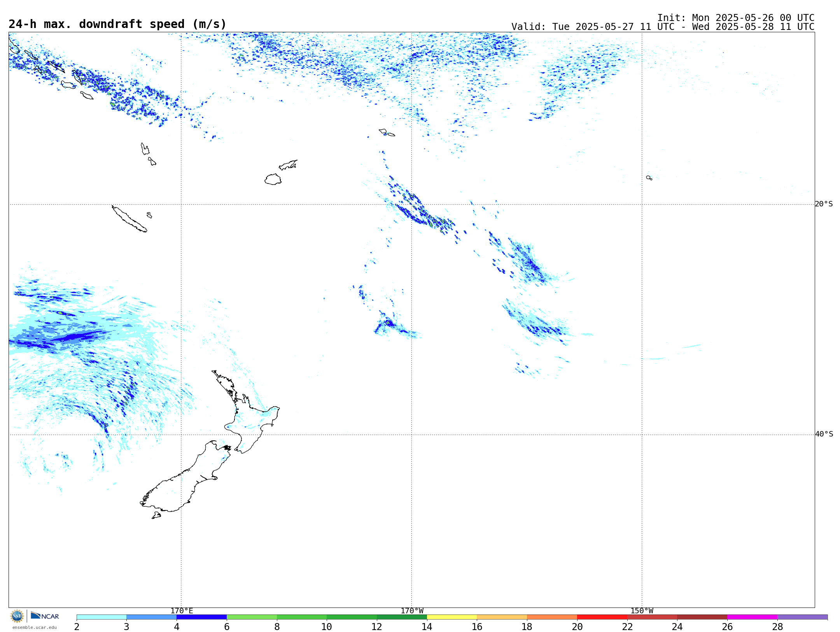
Task: Click the plot title '24-h max. downdraft speed (m/s)'
Action: tap(117, 24)
